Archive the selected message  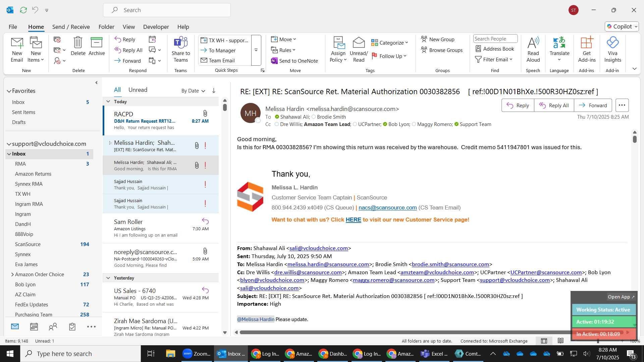[x=97, y=46]
